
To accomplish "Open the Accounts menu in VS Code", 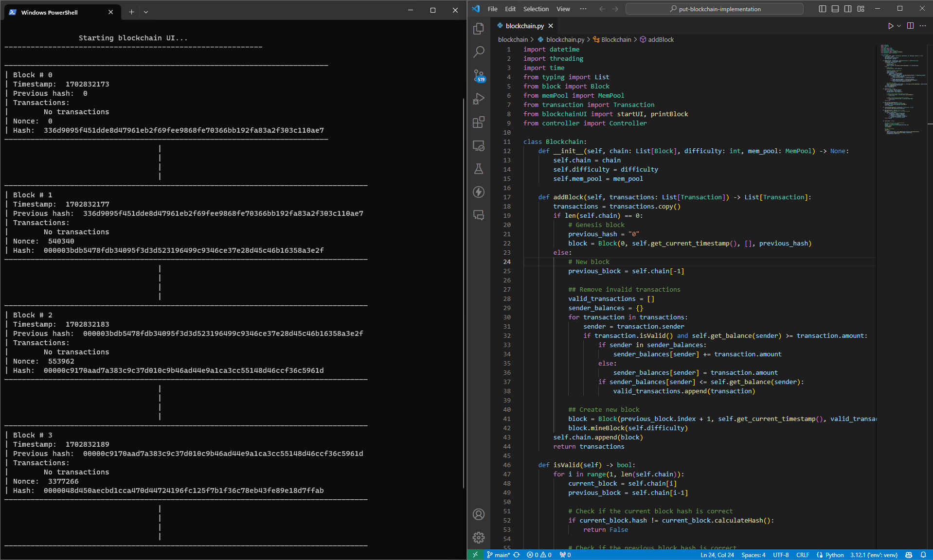I will [x=479, y=514].
